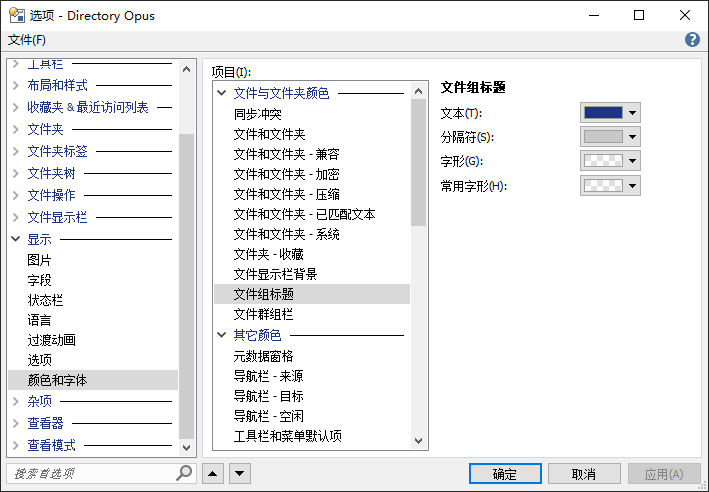Screen dimensions: 709x492
Task: Expand the 文件夹树 category
Action: (x=16, y=173)
